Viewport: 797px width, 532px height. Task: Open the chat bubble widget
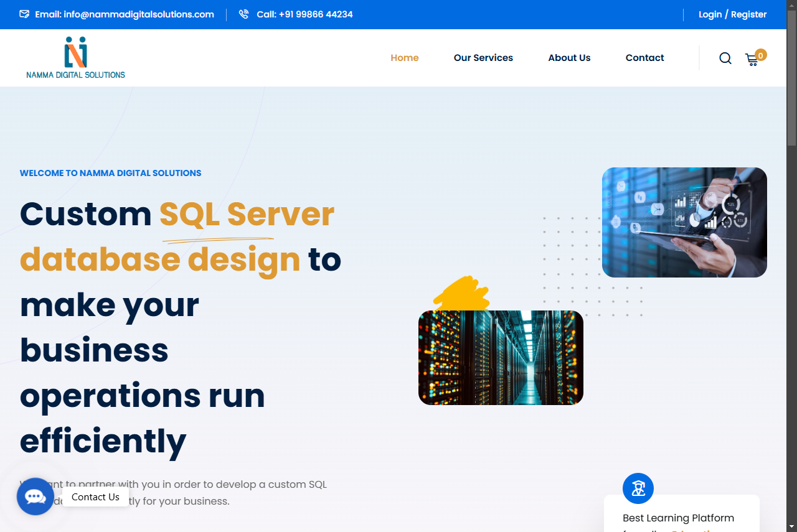pyautogui.click(x=35, y=497)
